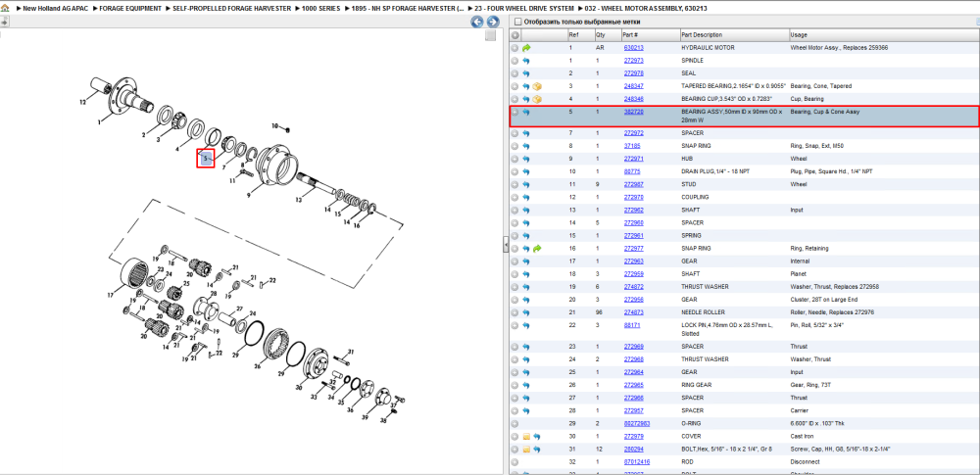Click package box icon in BEARING CUP row
980x475 pixels.
click(x=537, y=99)
